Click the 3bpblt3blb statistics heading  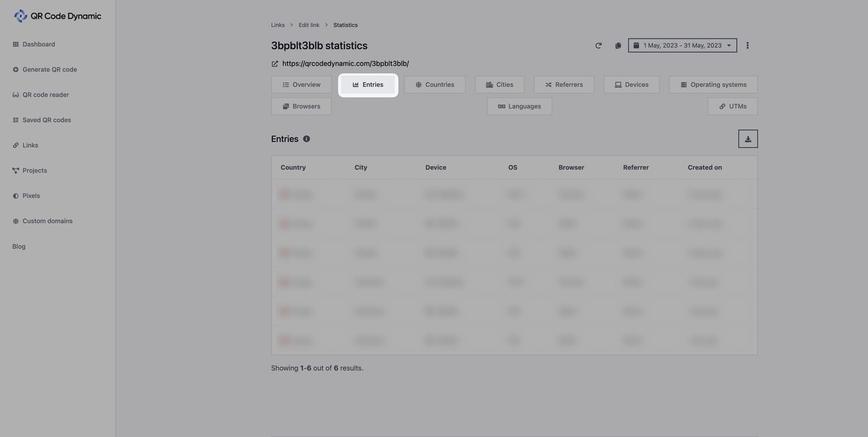click(x=320, y=46)
